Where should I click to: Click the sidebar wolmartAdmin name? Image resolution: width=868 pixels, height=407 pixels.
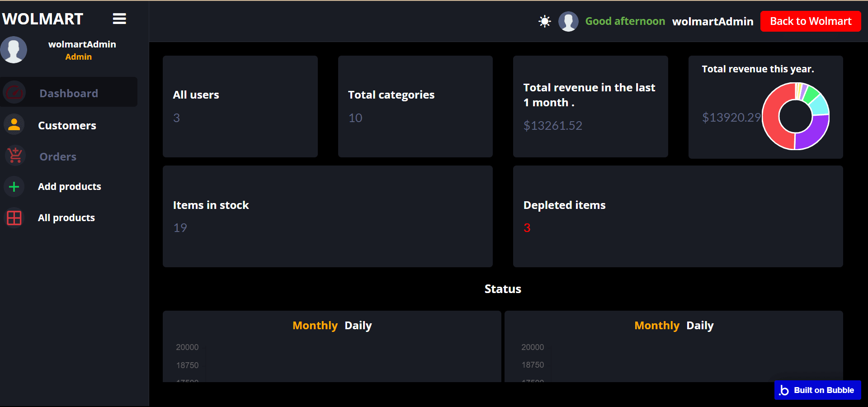(x=82, y=44)
